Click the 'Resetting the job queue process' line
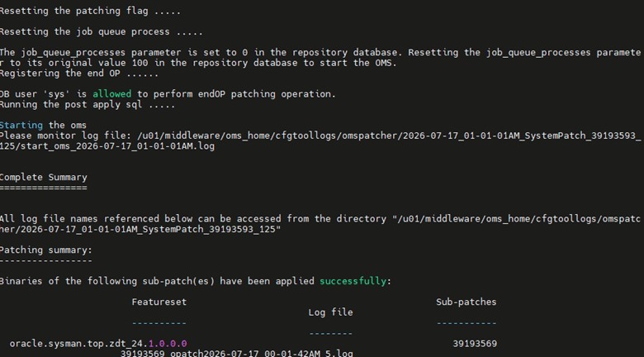This screenshot has height=357, width=644. click(x=101, y=32)
